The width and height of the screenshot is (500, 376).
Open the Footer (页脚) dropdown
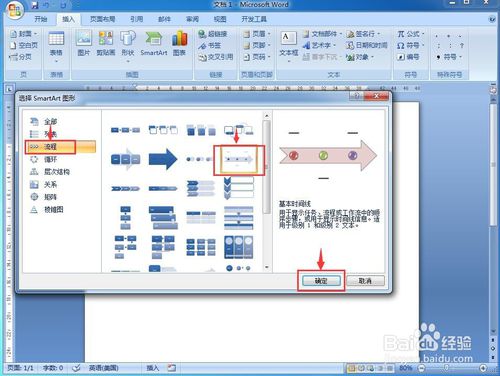click(x=257, y=46)
